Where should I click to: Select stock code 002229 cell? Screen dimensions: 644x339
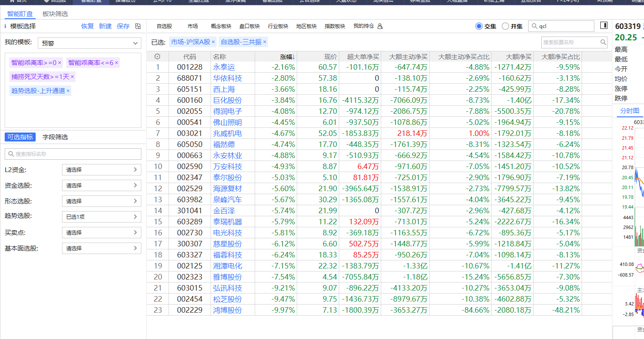click(190, 310)
